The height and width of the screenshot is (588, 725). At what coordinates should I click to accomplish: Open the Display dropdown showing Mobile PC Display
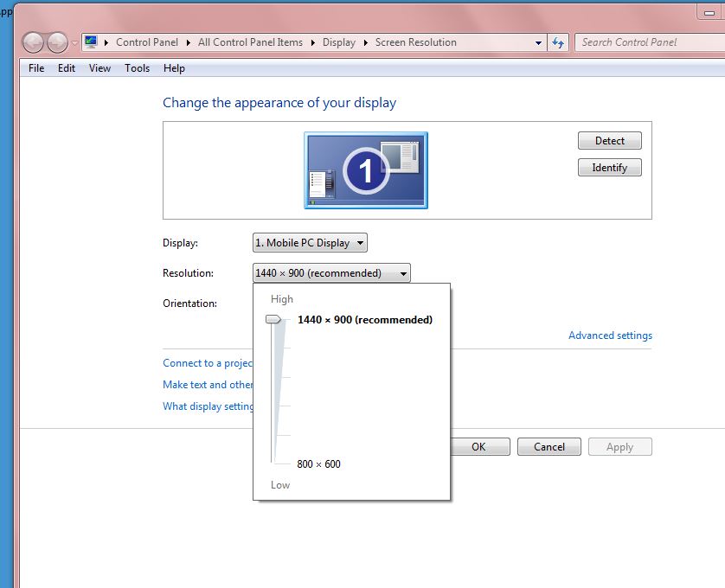tap(310, 243)
